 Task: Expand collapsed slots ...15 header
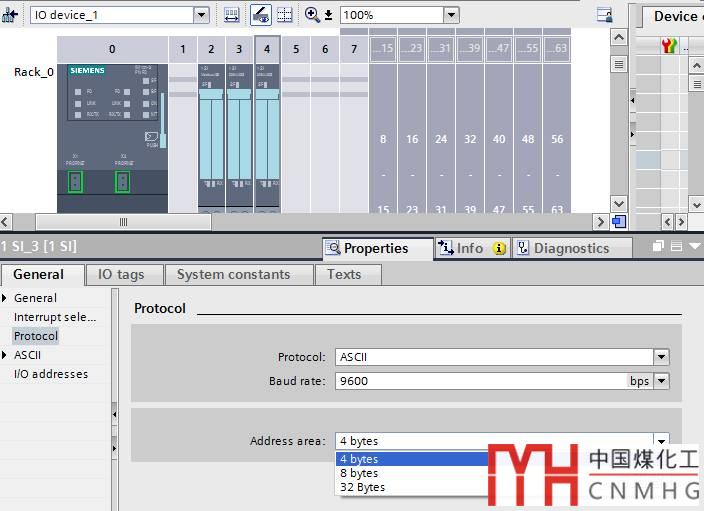pos(383,48)
